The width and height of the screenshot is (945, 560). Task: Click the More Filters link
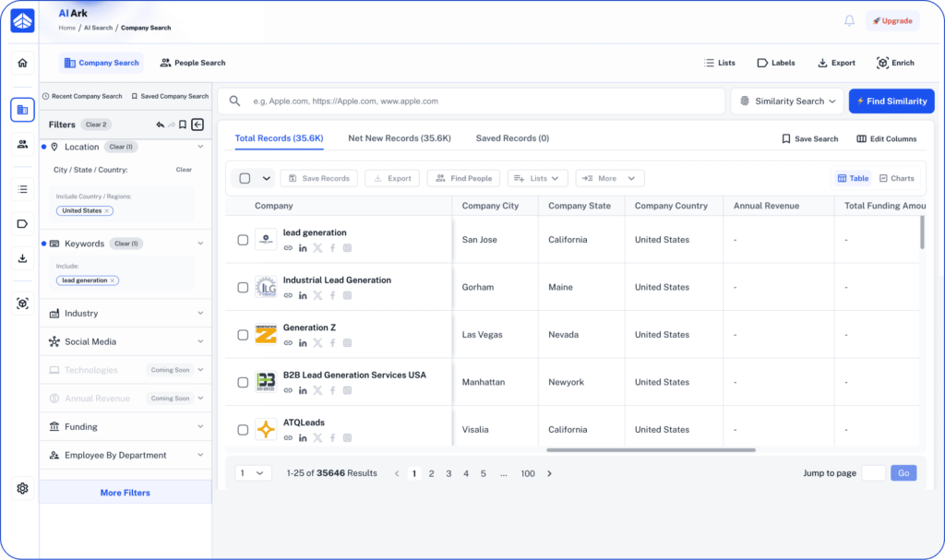(125, 492)
